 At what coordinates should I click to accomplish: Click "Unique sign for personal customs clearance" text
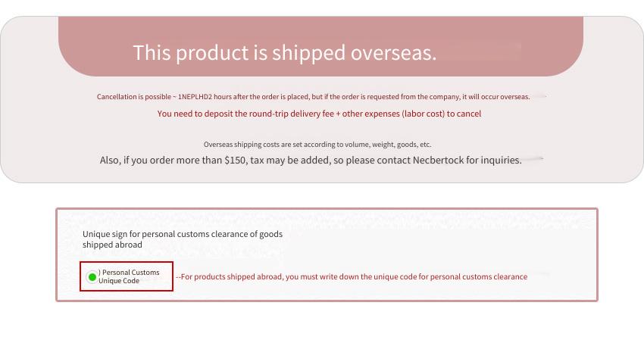(x=183, y=234)
